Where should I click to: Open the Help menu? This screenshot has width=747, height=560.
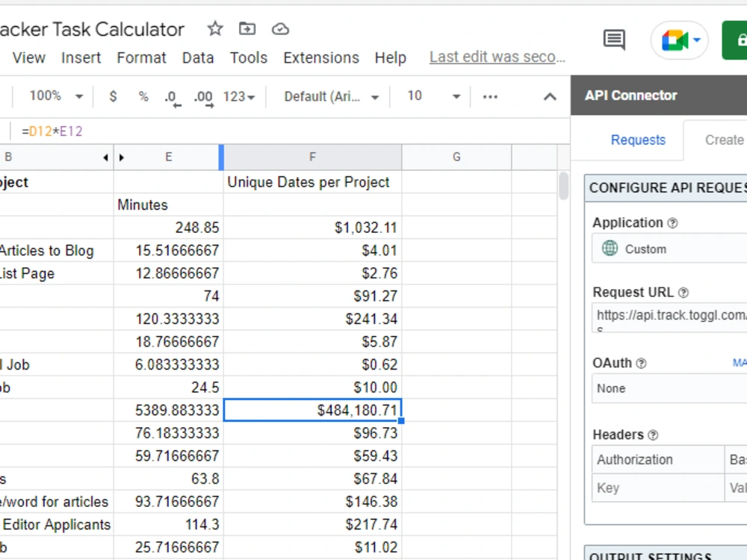(x=390, y=57)
